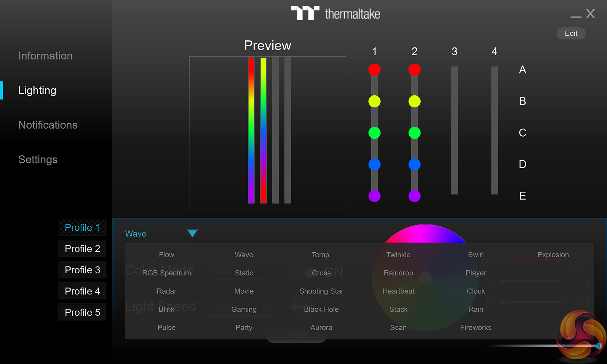Image resolution: width=607 pixels, height=364 pixels.
Task: Select the blue LED dot in column 2
Action: point(414,164)
